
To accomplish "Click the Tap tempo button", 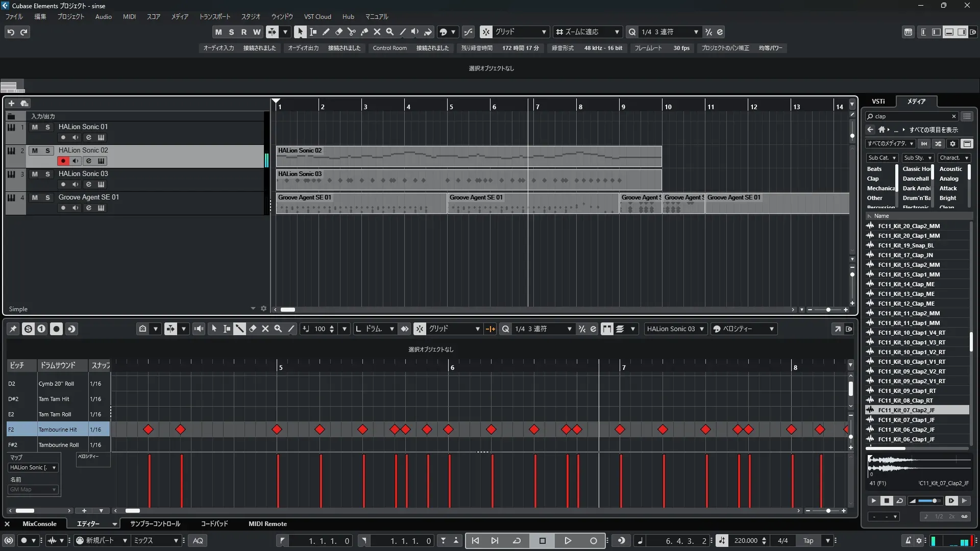I will click(808, 541).
